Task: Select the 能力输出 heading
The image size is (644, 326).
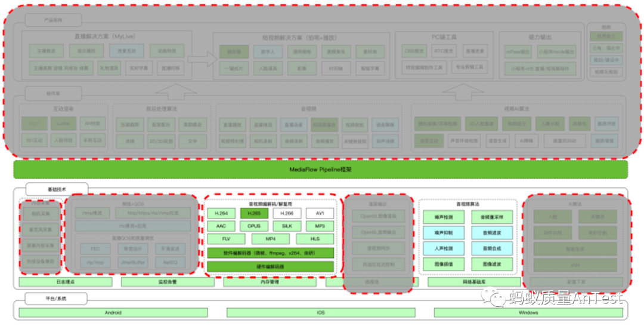Action: pyautogui.click(x=540, y=38)
